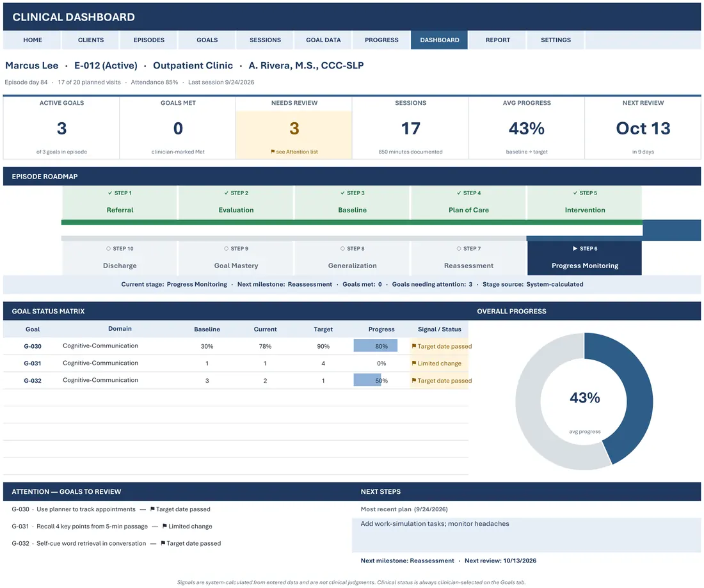
Task: Open the HOME tab
Action: coord(33,40)
